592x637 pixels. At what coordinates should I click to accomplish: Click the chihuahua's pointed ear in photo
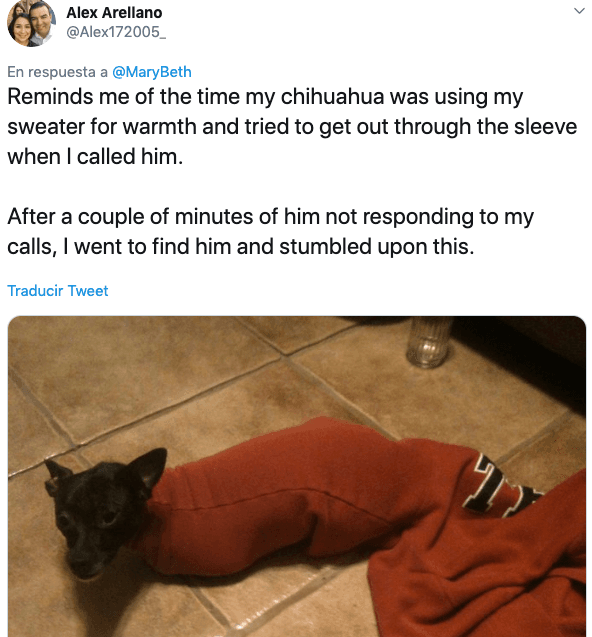click(x=150, y=465)
